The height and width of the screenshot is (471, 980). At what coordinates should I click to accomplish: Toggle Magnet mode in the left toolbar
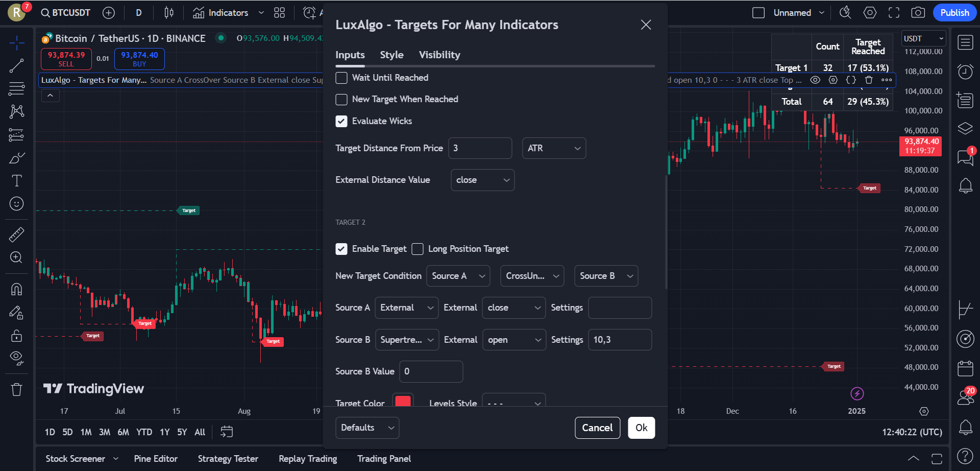click(17, 289)
